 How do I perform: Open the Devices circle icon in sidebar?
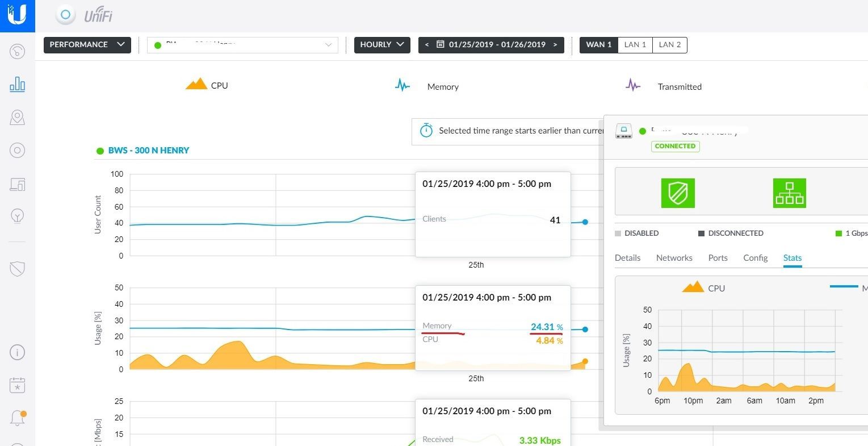coord(17,151)
